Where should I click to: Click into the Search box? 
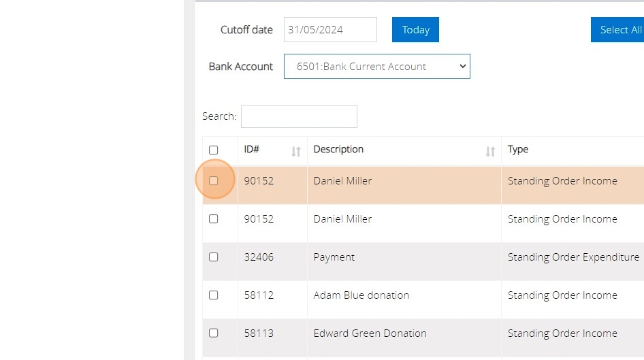pyautogui.click(x=299, y=116)
